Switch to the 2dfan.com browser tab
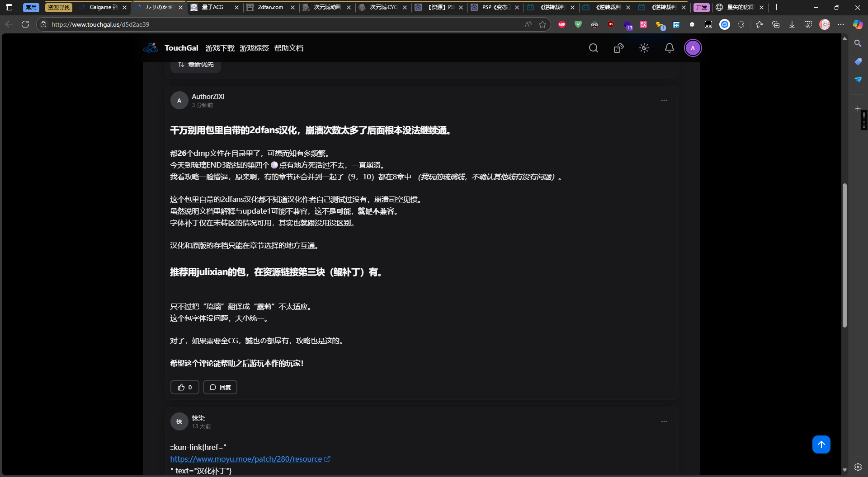The image size is (868, 477). [x=270, y=7]
